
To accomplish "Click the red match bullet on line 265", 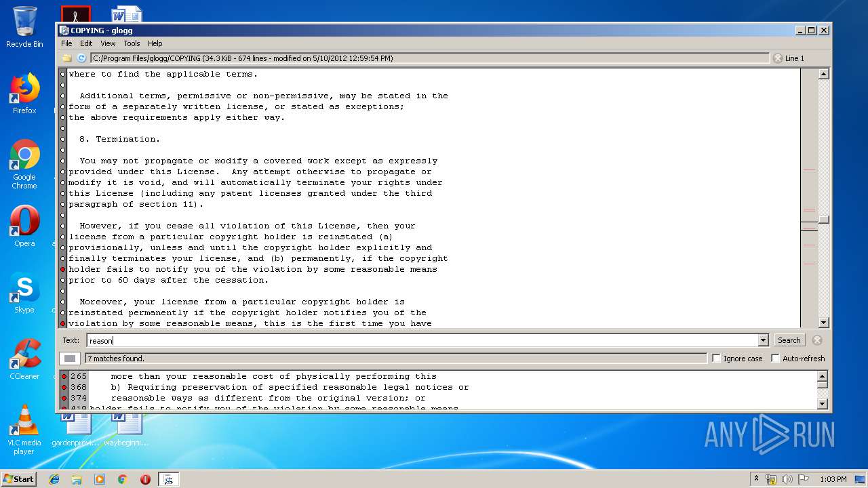I will [64, 376].
